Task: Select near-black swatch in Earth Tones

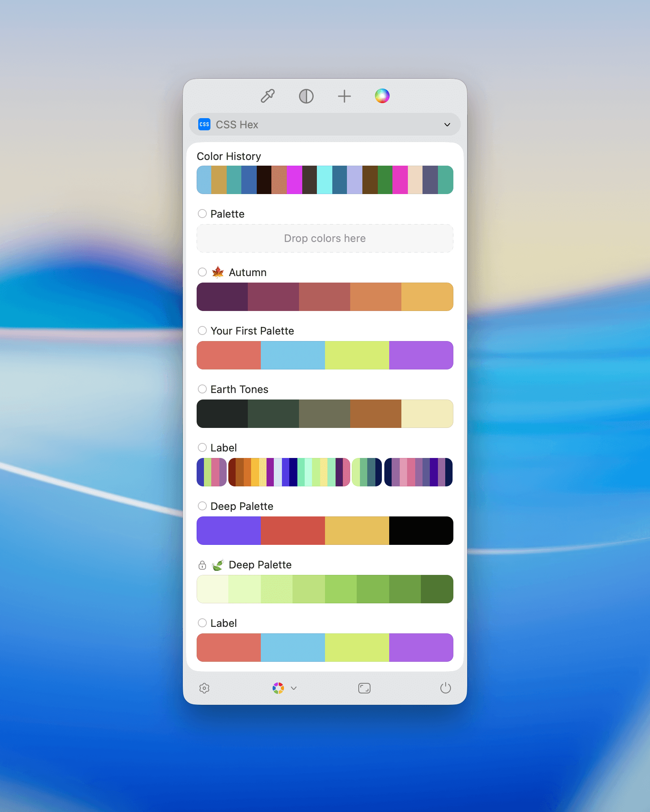Action: pyautogui.click(x=222, y=414)
